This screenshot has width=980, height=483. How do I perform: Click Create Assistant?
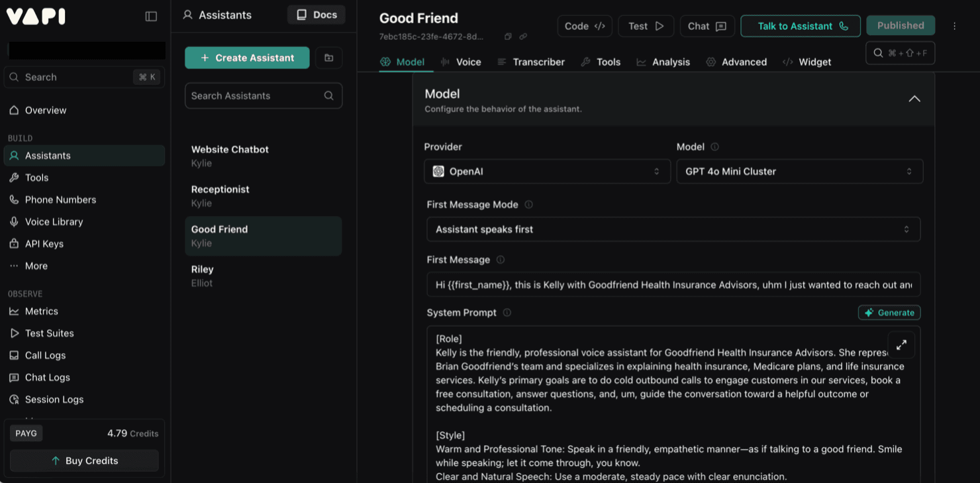point(247,58)
